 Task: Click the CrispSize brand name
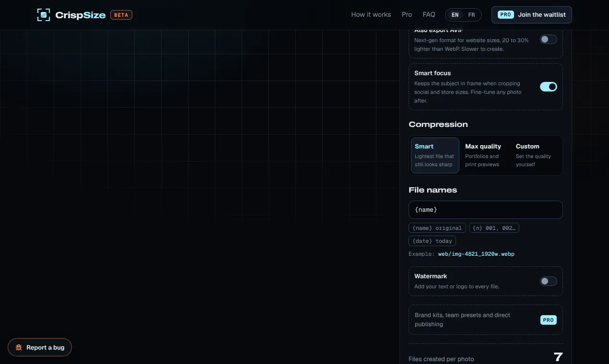(x=81, y=15)
